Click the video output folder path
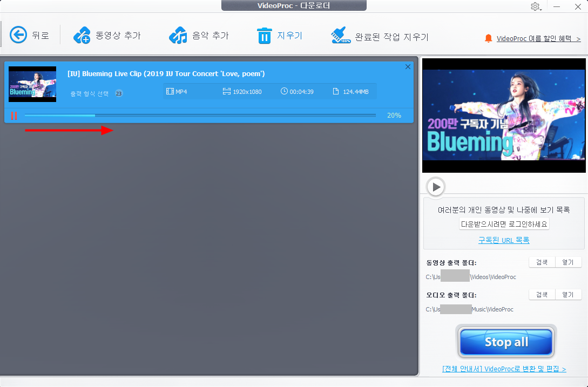The width and height of the screenshot is (588, 387). click(x=471, y=277)
